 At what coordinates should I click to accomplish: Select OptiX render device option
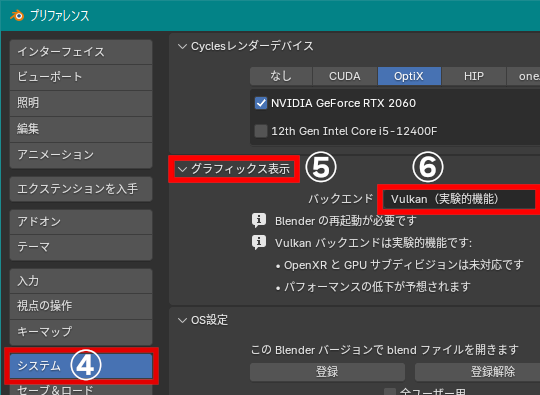point(409,76)
